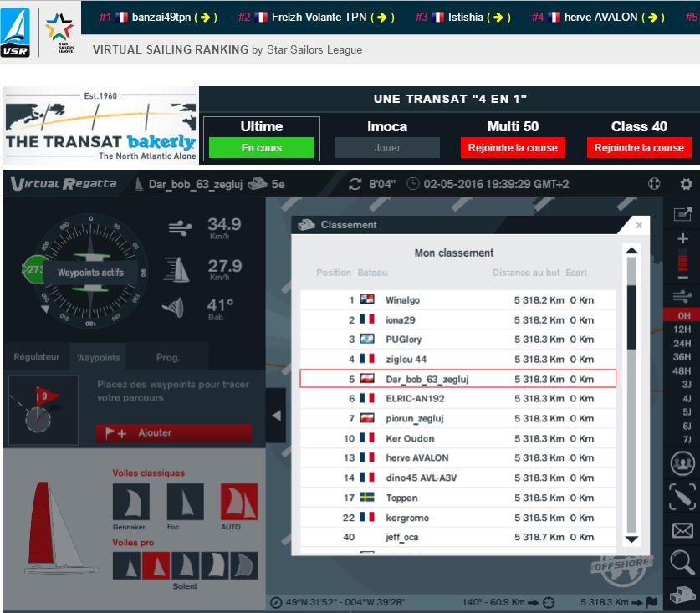Open the mail envelope icon

pos(682,530)
